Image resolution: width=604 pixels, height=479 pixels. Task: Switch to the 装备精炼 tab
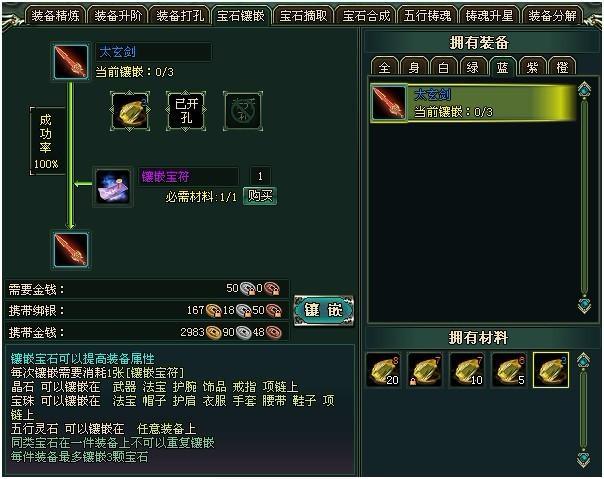[x=55, y=16]
